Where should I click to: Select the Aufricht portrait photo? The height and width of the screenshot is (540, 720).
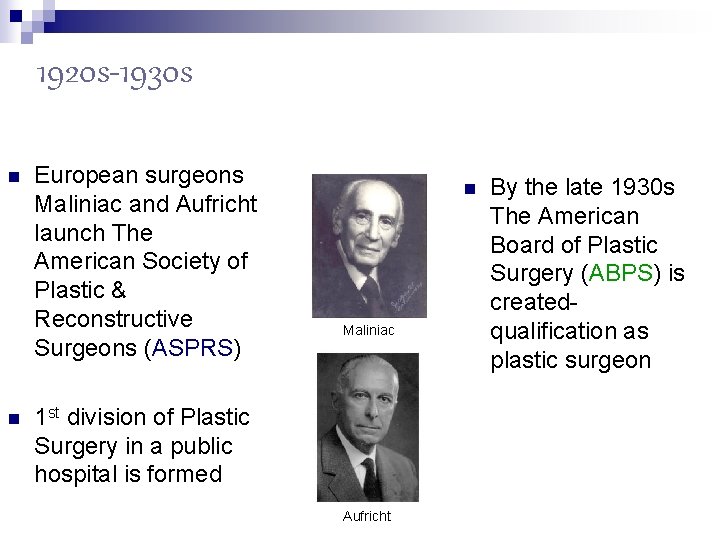368,427
